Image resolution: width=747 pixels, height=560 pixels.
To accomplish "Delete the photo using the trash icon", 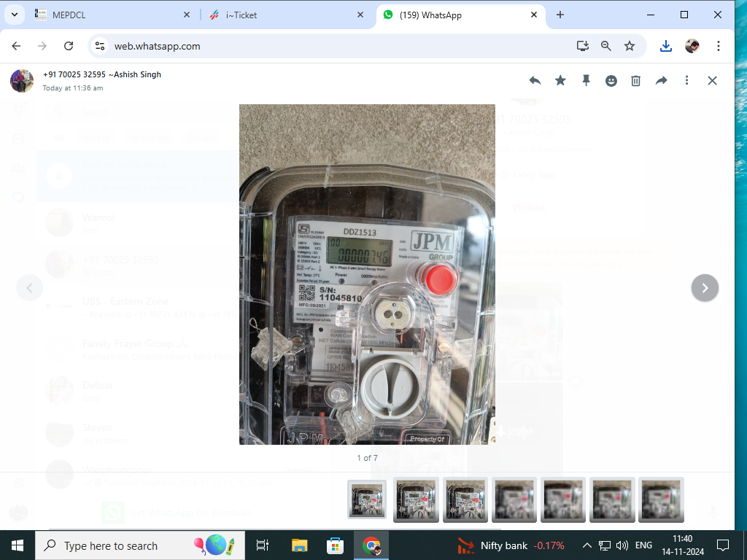I will click(x=635, y=81).
